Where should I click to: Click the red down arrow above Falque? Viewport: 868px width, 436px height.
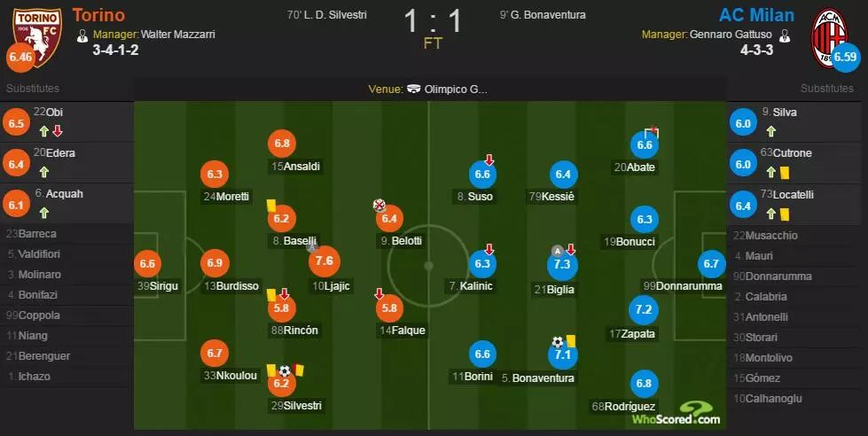[x=379, y=293]
